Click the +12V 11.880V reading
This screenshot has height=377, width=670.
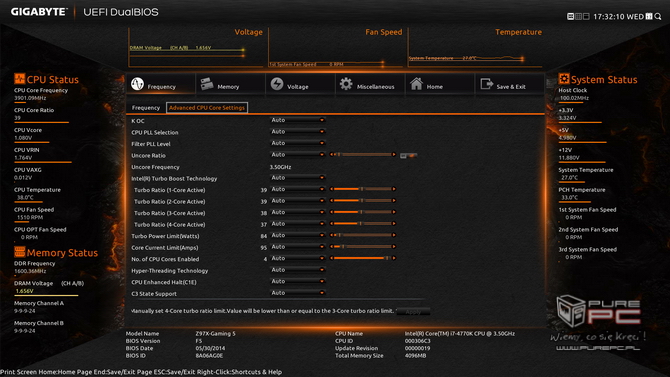click(569, 158)
